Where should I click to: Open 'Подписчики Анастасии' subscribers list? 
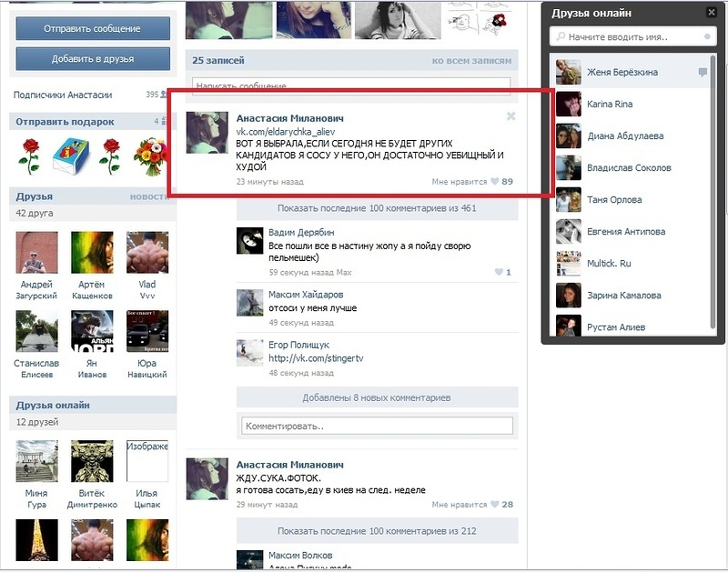point(63,95)
